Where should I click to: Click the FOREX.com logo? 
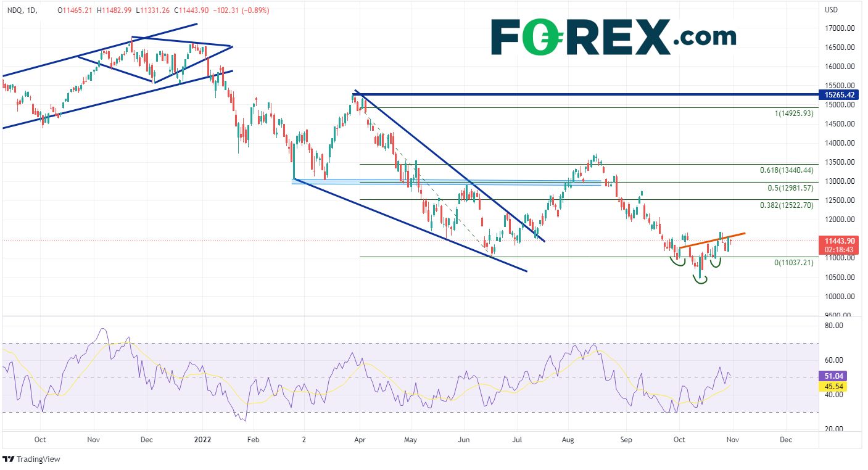(613, 37)
